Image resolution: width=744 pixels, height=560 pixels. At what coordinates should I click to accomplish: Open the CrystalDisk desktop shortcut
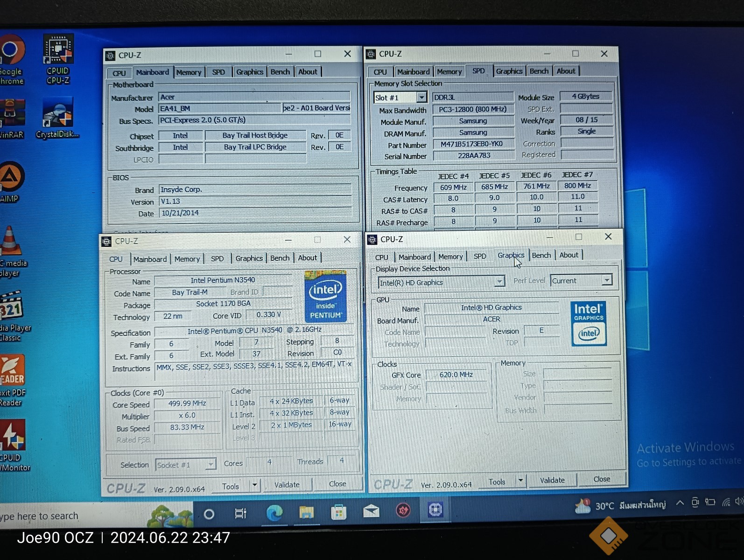click(x=58, y=118)
